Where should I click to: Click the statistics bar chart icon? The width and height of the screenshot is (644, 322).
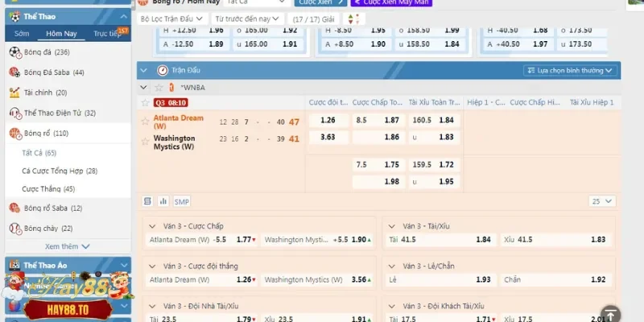point(163,201)
